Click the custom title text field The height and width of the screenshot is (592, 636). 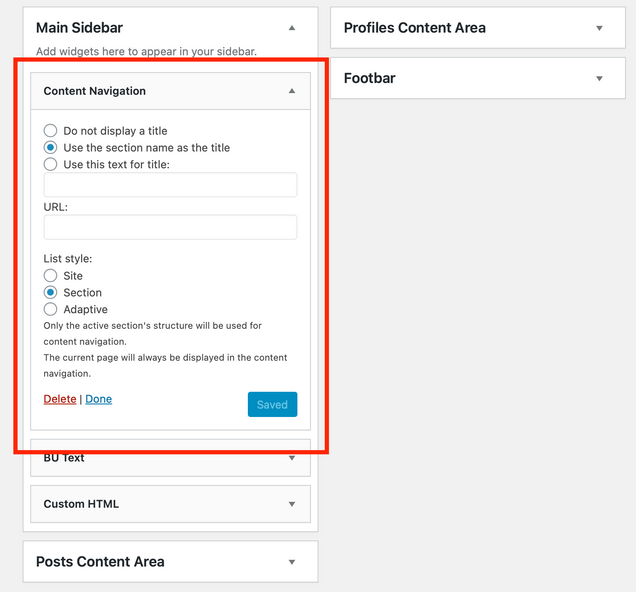(x=170, y=185)
